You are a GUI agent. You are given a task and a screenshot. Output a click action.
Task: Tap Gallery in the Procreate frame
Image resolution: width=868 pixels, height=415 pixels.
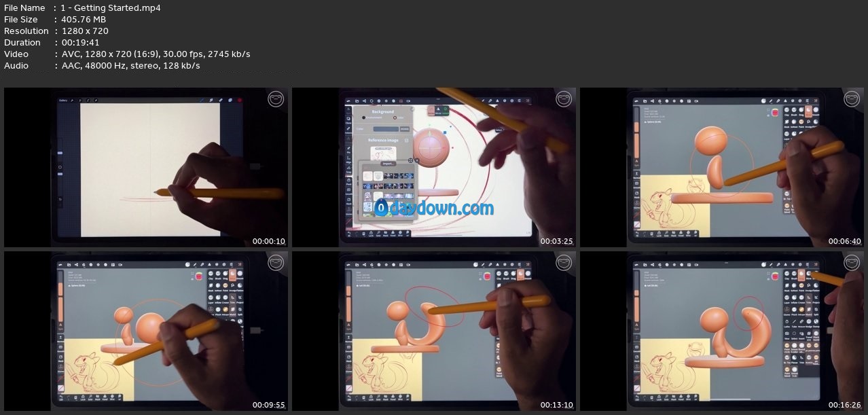[x=62, y=101]
